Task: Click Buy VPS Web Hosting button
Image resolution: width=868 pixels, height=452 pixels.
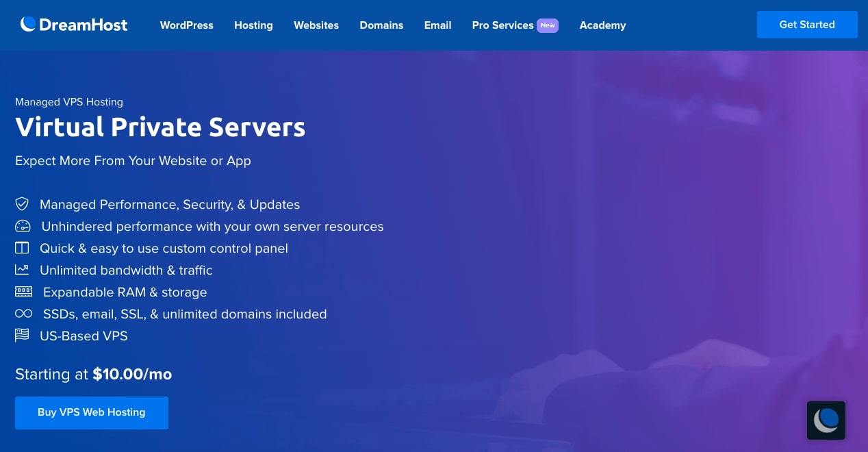Action: click(x=92, y=413)
